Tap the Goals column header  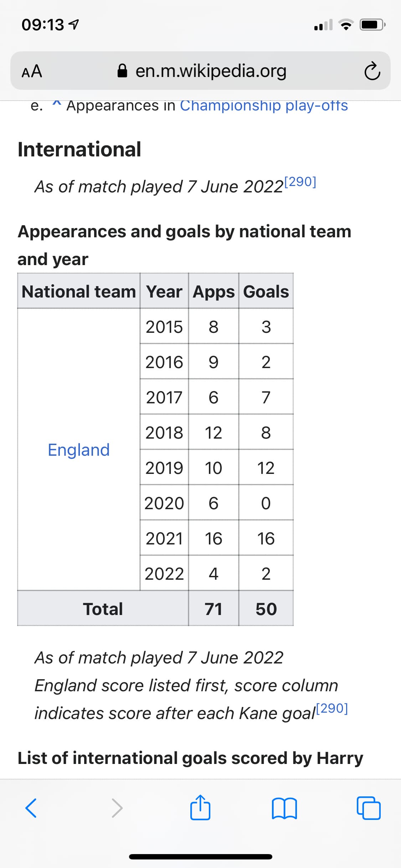coord(266,291)
